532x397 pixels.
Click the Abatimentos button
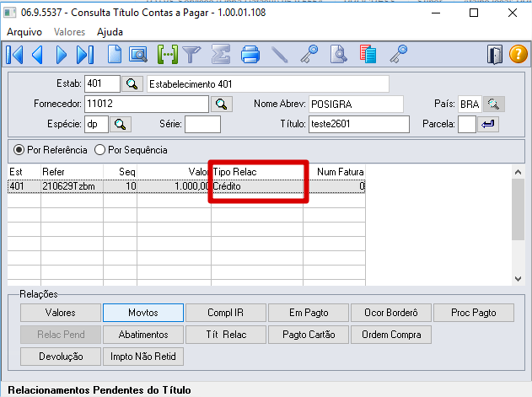[143, 335]
